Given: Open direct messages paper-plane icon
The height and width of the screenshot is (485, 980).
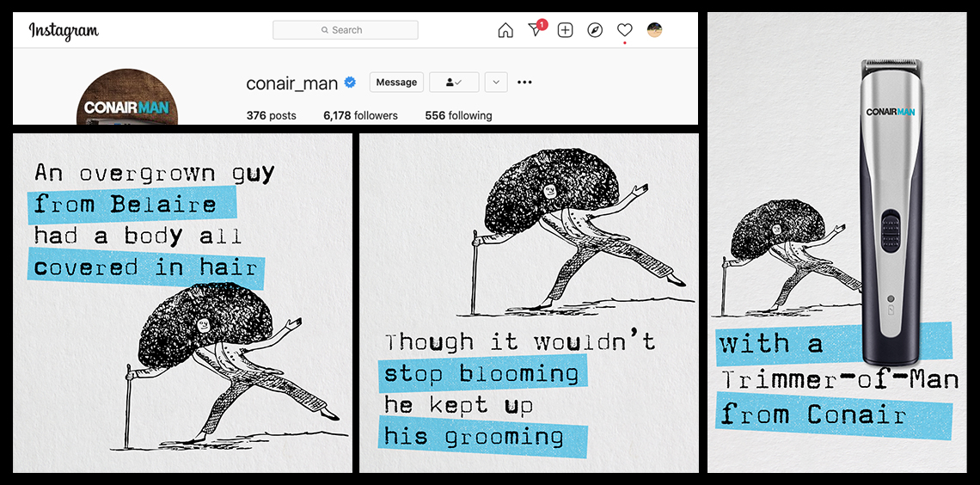Looking at the screenshot, I should pos(536,30).
